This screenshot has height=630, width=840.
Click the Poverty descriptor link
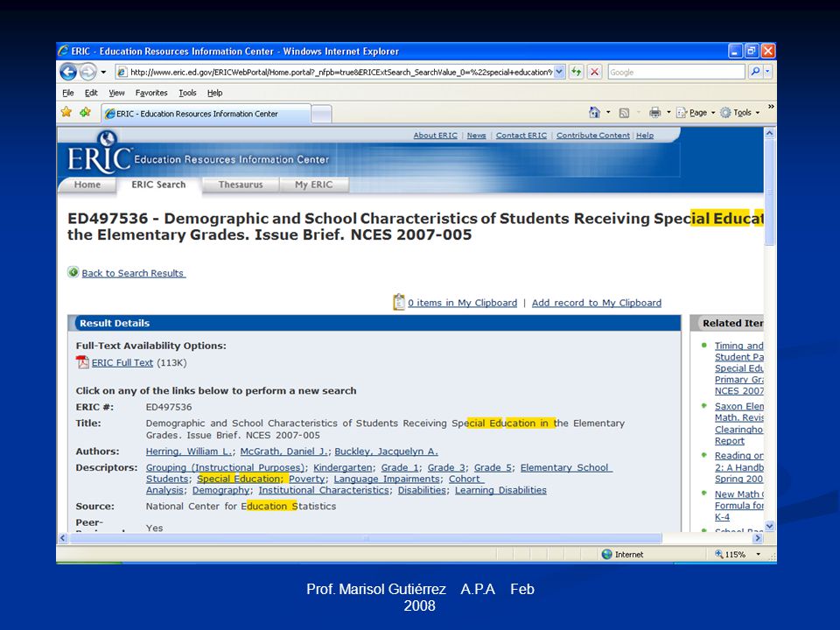pyautogui.click(x=307, y=479)
